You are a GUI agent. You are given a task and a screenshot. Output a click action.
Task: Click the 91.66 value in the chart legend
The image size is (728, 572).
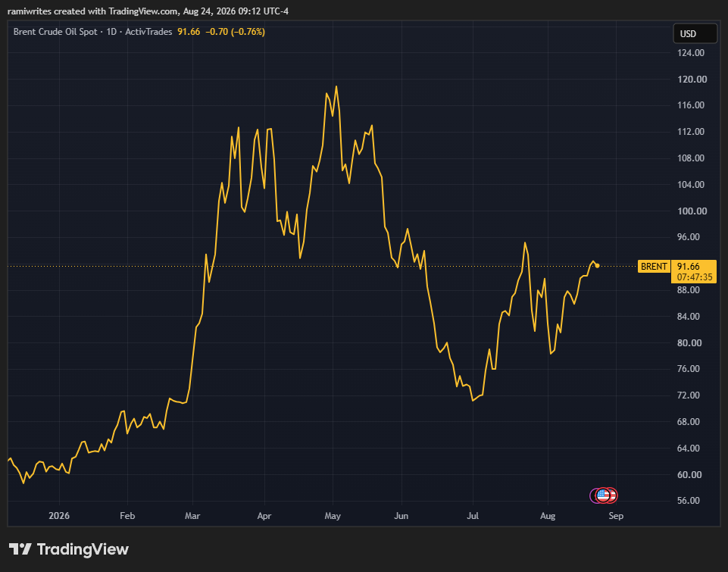[189, 32]
